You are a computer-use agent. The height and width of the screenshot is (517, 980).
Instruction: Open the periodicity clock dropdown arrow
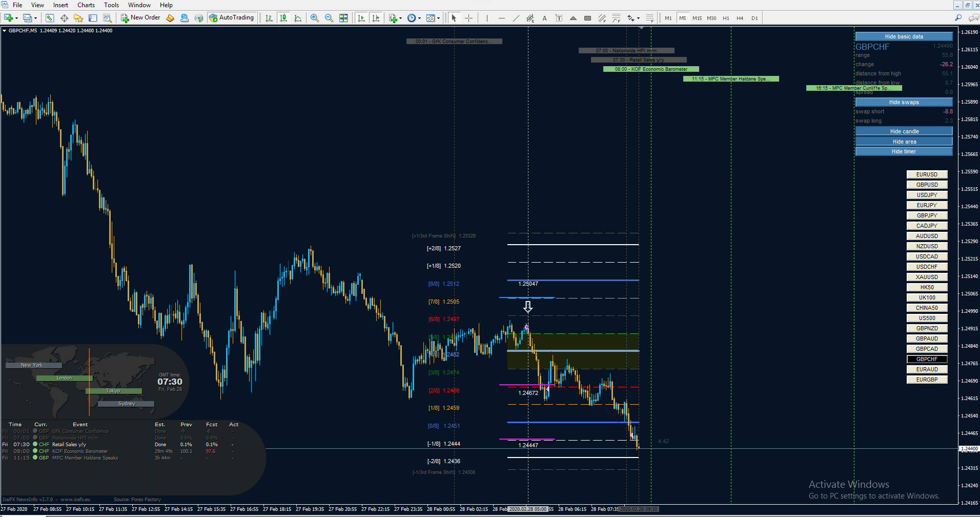point(419,18)
